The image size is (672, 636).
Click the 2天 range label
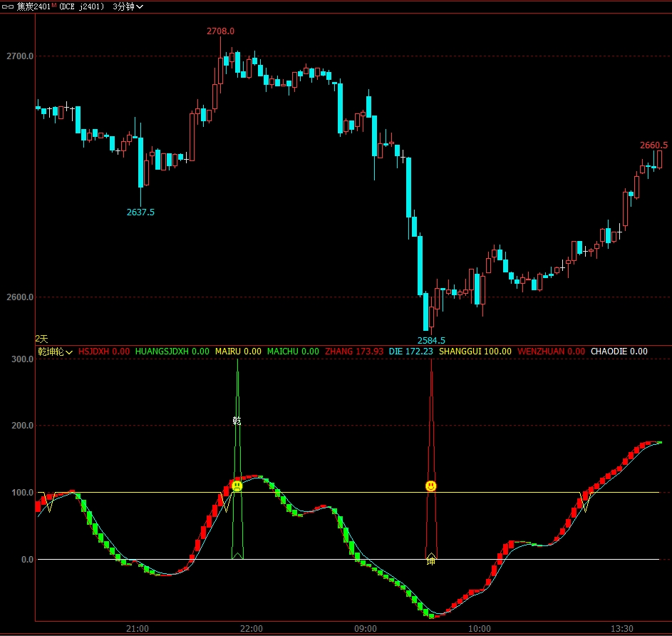pyautogui.click(x=41, y=339)
